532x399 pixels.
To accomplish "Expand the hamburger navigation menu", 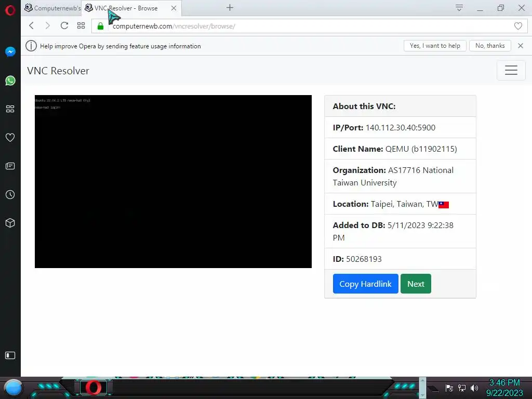I will pyautogui.click(x=511, y=70).
